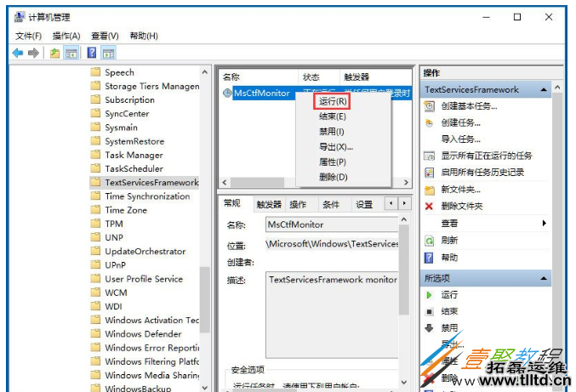Collapse the TextServicesFramework actions section
This screenshot has height=392, width=576.
click(544, 89)
